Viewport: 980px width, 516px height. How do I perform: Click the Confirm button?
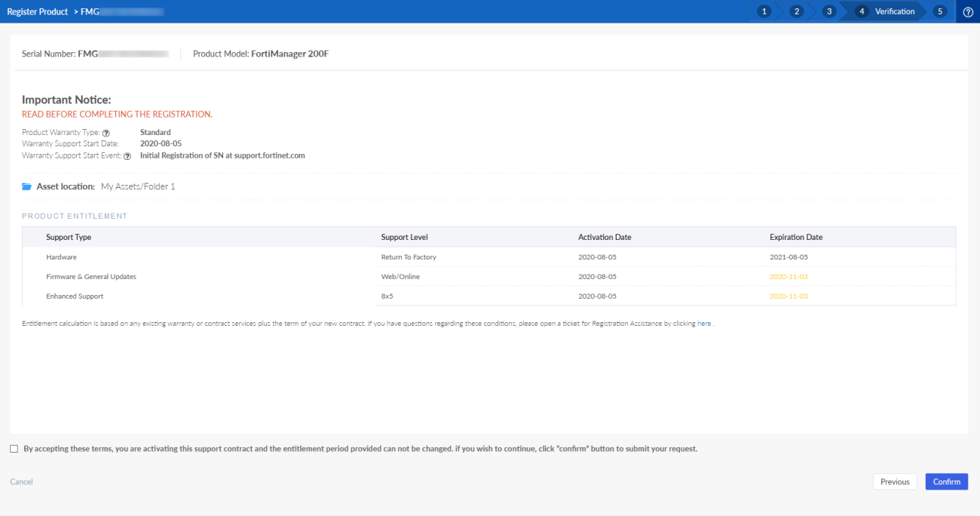pyautogui.click(x=946, y=481)
